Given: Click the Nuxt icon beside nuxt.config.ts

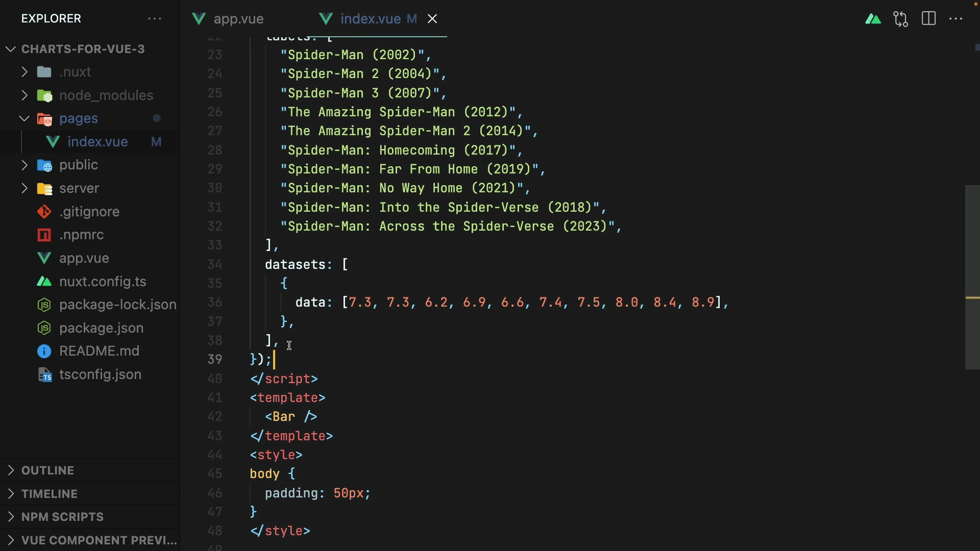Looking at the screenshot, I should (44, 282).
